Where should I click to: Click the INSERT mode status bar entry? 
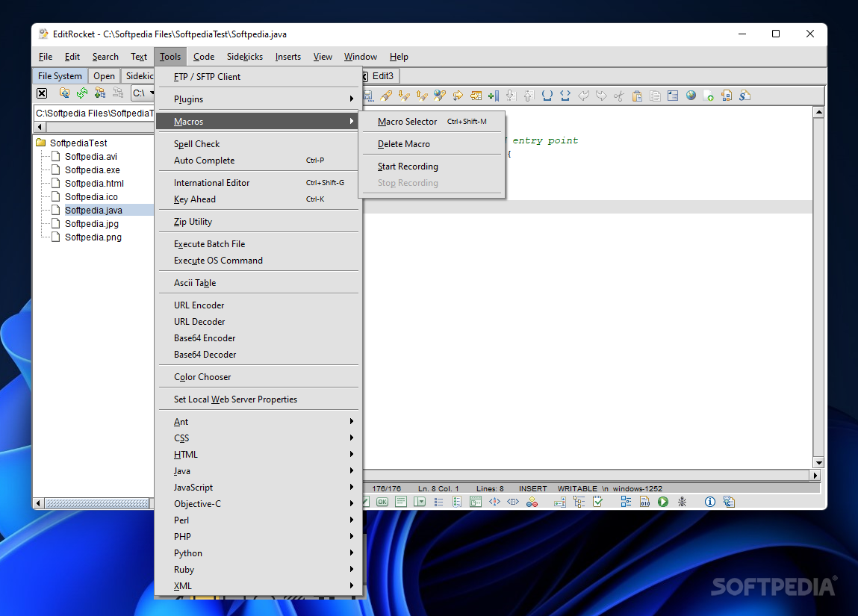[532, 488]
